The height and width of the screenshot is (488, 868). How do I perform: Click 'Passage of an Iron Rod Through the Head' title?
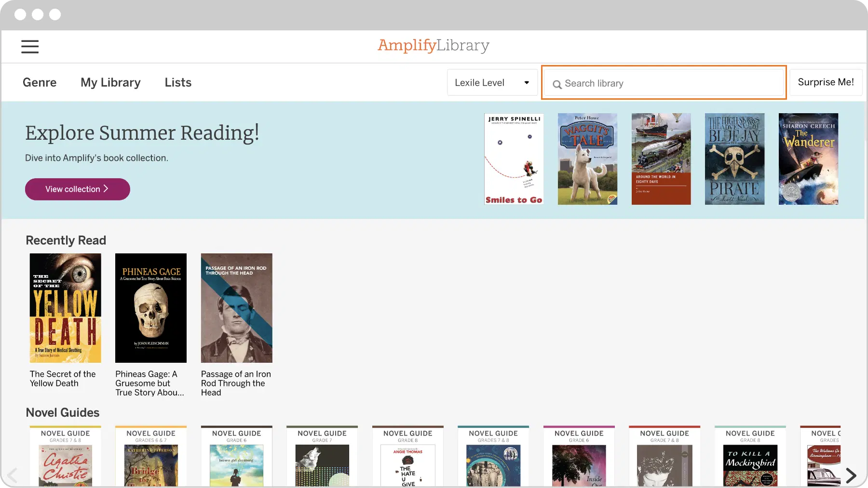coord(236,383)
